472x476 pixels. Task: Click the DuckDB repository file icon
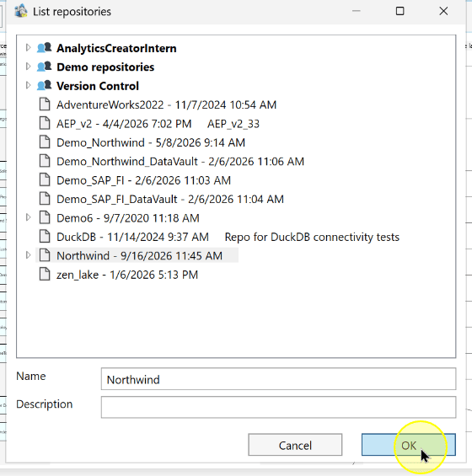click(x=45, y=237)
